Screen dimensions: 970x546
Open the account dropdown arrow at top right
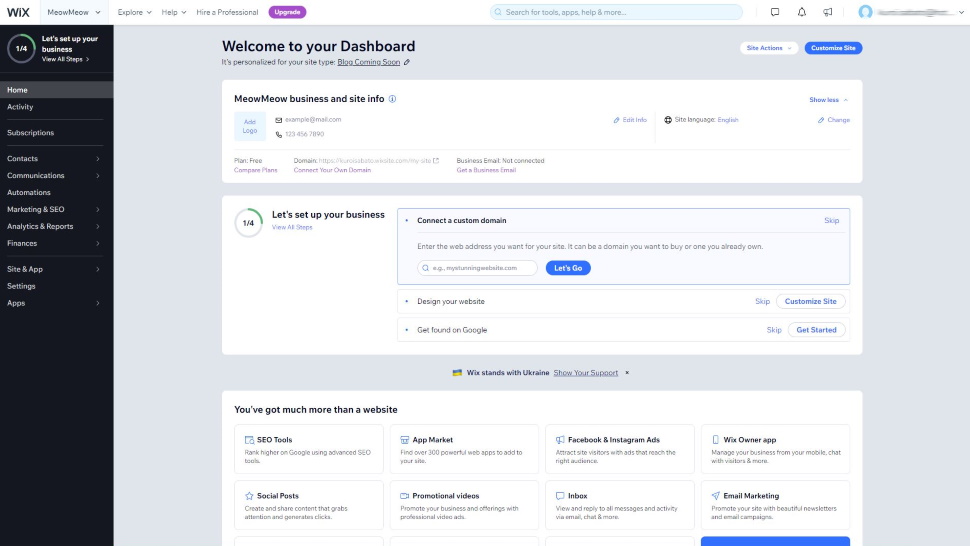tap(961, 12)
